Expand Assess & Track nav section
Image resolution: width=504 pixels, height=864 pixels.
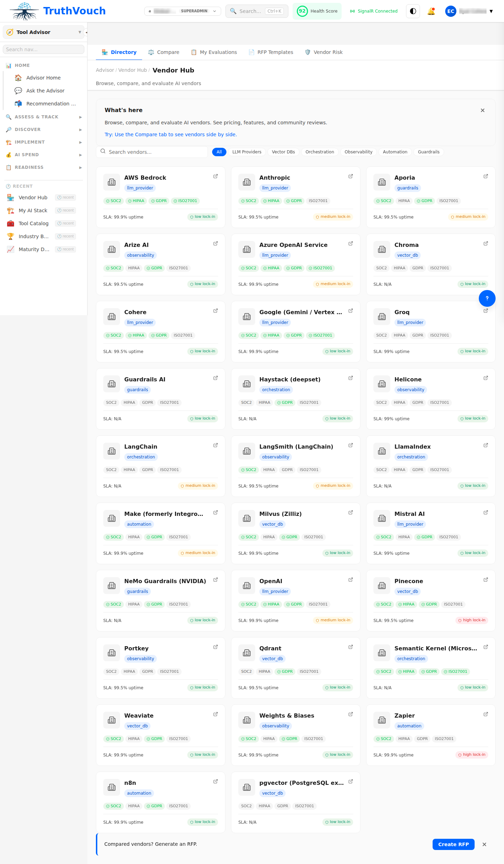coord(43,117)
